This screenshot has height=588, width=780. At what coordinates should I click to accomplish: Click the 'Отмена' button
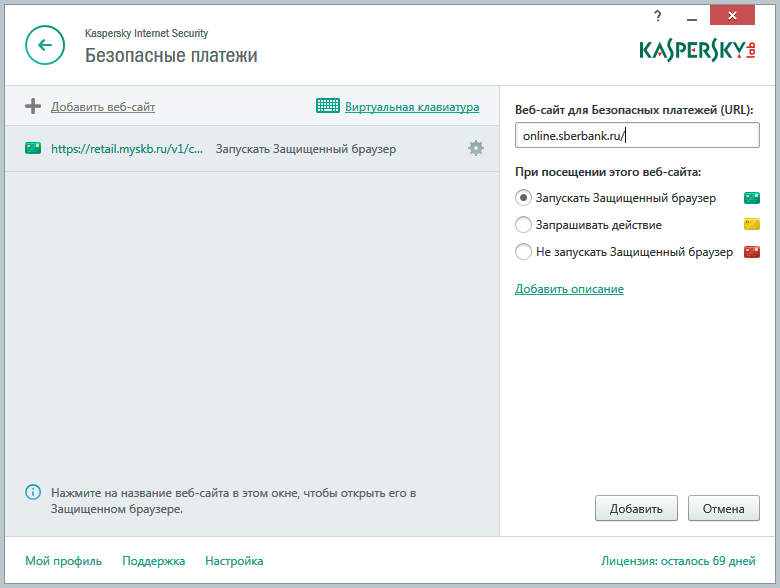pos(724,508)
